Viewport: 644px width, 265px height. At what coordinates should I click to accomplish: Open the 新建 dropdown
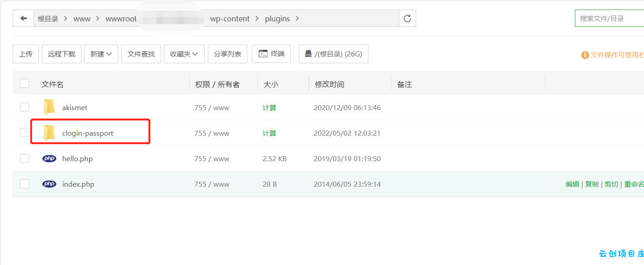tap(101, 54)
